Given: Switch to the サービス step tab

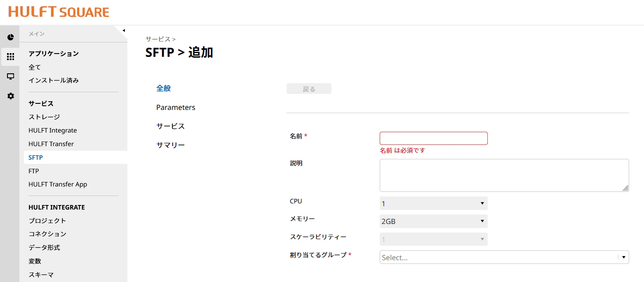Looking at the screenshot, I should (170, 126).
